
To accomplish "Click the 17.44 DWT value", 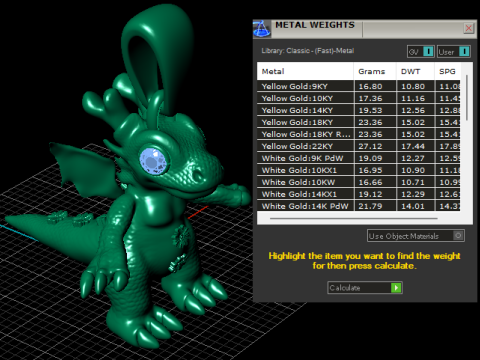I will tap(413, 146).
